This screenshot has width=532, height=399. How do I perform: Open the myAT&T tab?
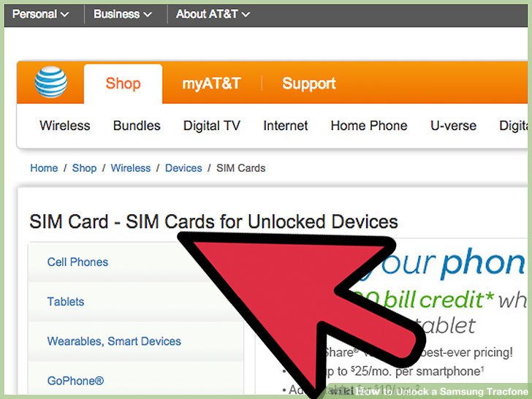pyautogui.click(x=211, y=83)
